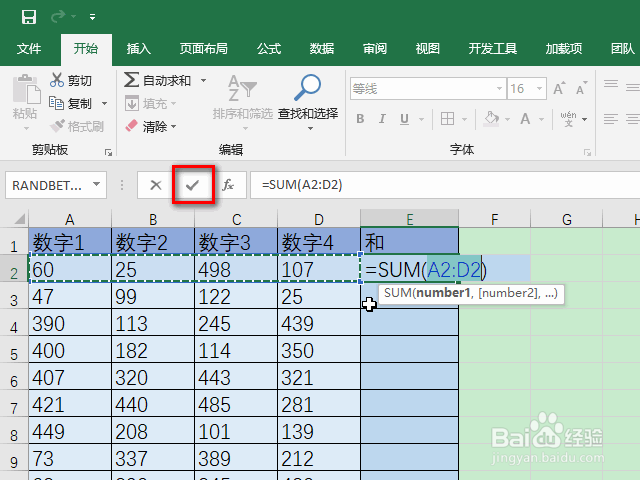Click cell containing 337
The width and height of the screenshot is (640, 480).
pos(153,458)
